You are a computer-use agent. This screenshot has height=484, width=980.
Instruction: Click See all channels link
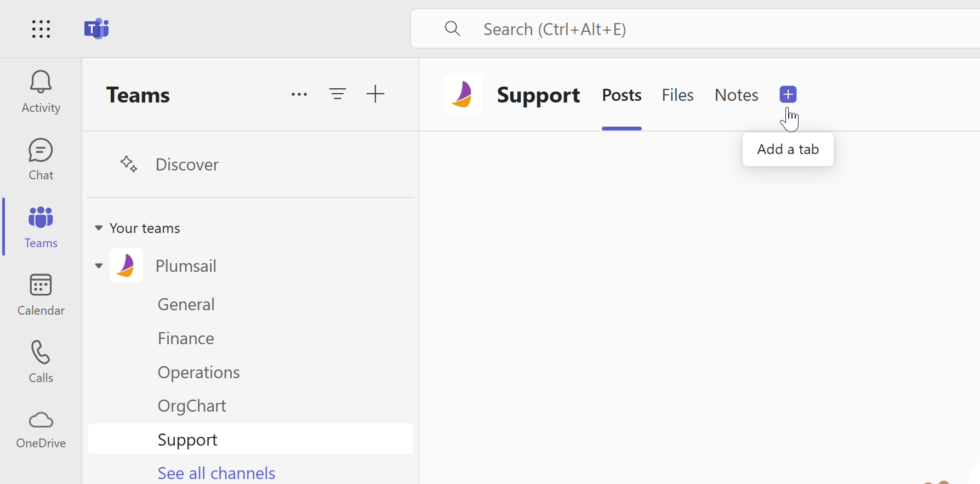[216, 473]
